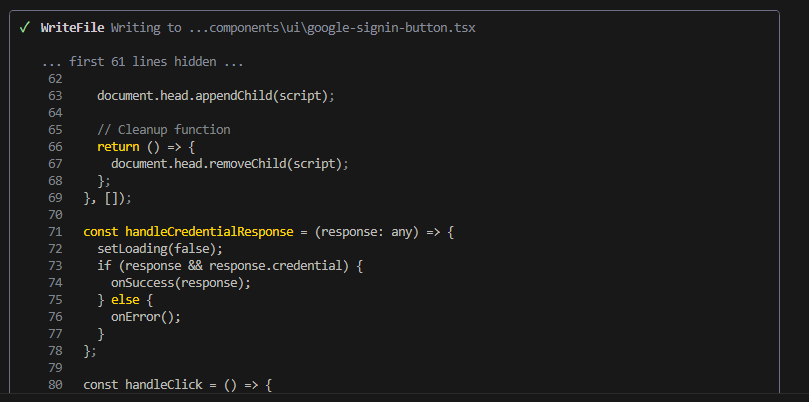
Task: Click the handleCredentialResponse declaration line
Action: pyautogui.click(x=268, y=232)
